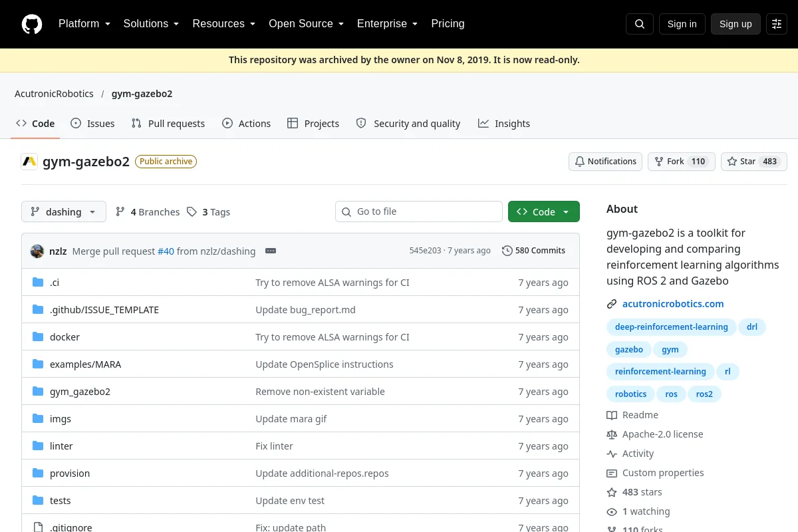Open the Enterprise dropdown menu
The height and width of the screenshot is (532, 798).
(388, 24)
